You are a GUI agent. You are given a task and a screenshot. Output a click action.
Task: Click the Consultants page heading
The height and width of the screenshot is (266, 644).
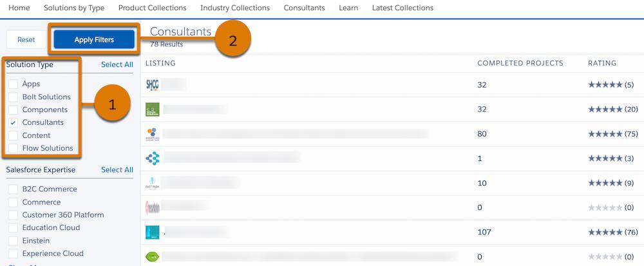click(x=181, y=32)
